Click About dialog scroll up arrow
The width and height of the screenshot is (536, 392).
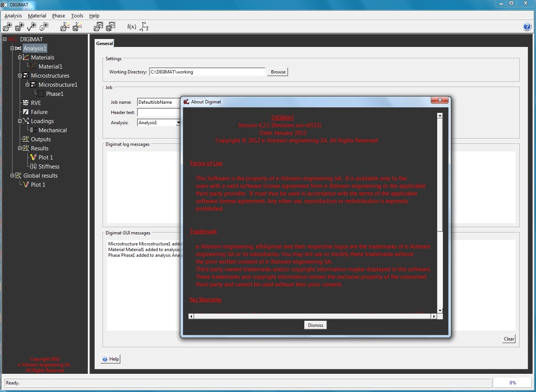440,116
